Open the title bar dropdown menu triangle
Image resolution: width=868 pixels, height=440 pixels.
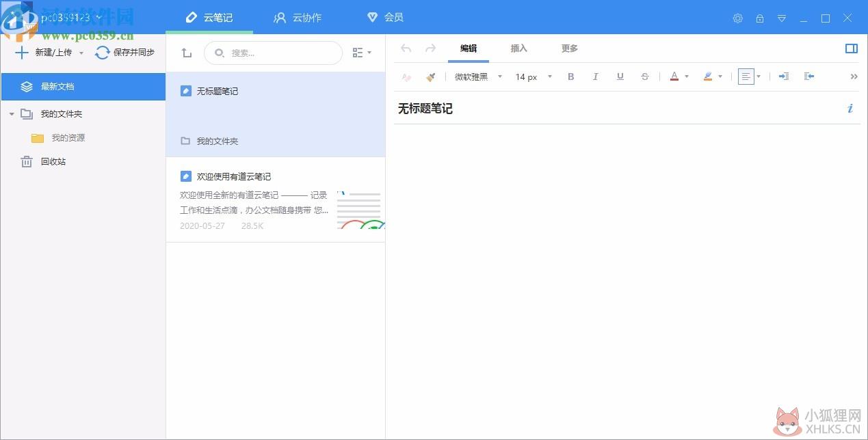click(x=782, y=18)
